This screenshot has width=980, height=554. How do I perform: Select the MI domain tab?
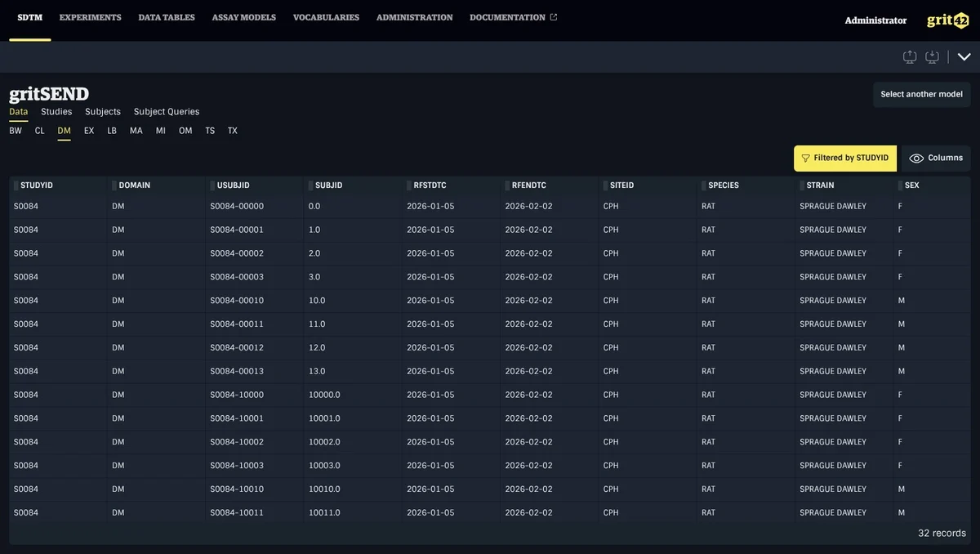tap(161, 131)
